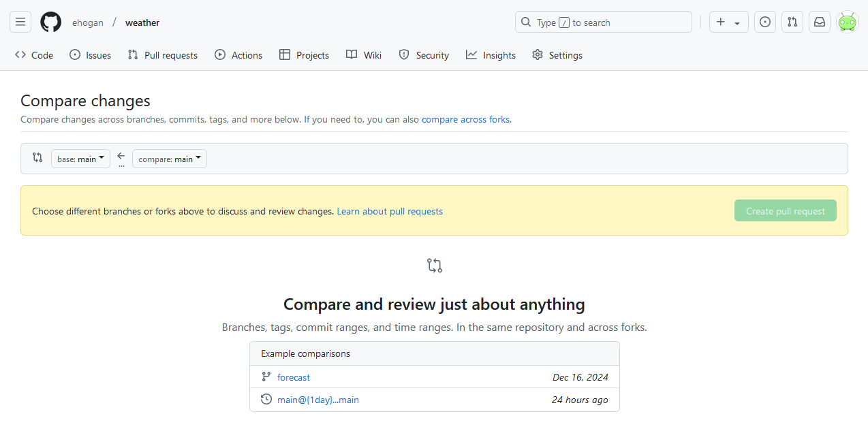The image size is (868, 431).
Task: Open global issues icon in header
Action: tap(765, 22)
